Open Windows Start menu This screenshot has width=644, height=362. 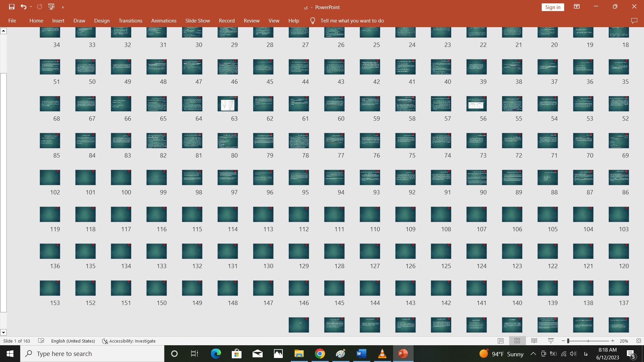[x=10, y=354]
